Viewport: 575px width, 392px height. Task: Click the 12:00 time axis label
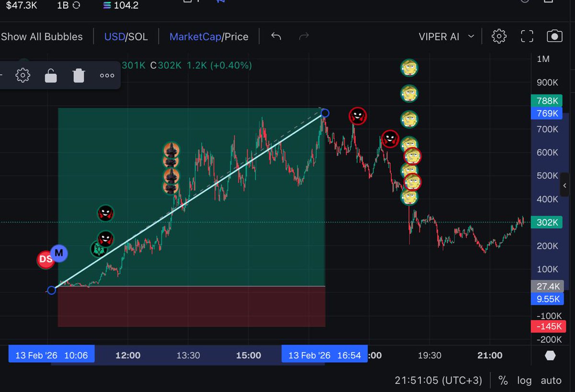point(128,355)
